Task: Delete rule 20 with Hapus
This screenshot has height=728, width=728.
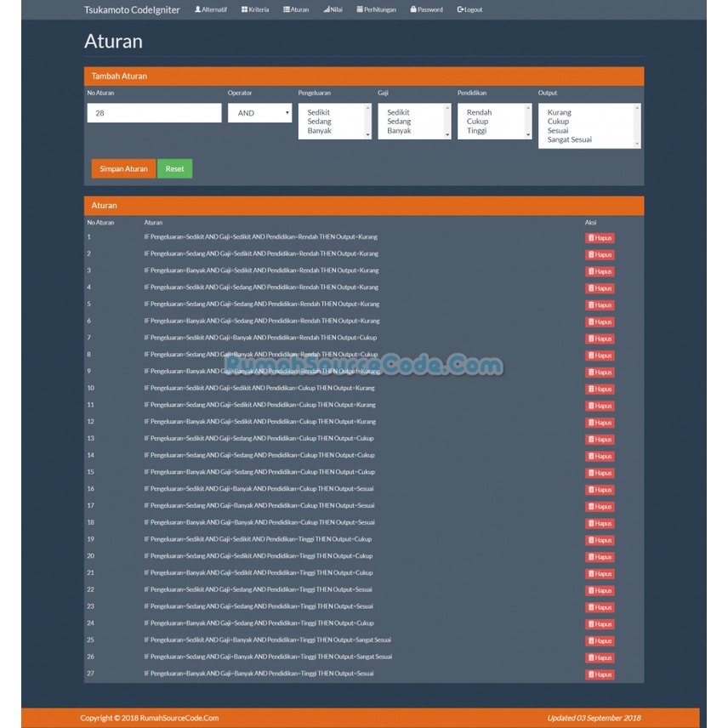Action: coord(600,557)
